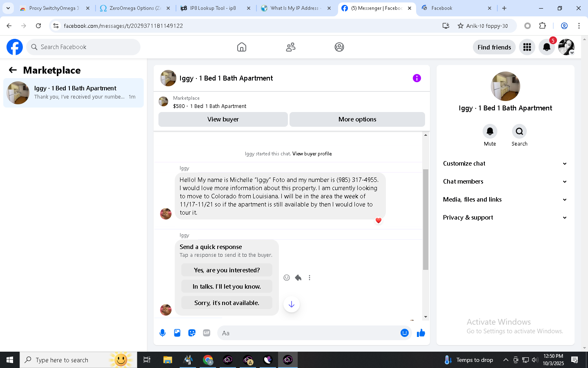Show hidden system tray icons
Image resolution: width=588 pixels, height=368 pixels.
506,360
